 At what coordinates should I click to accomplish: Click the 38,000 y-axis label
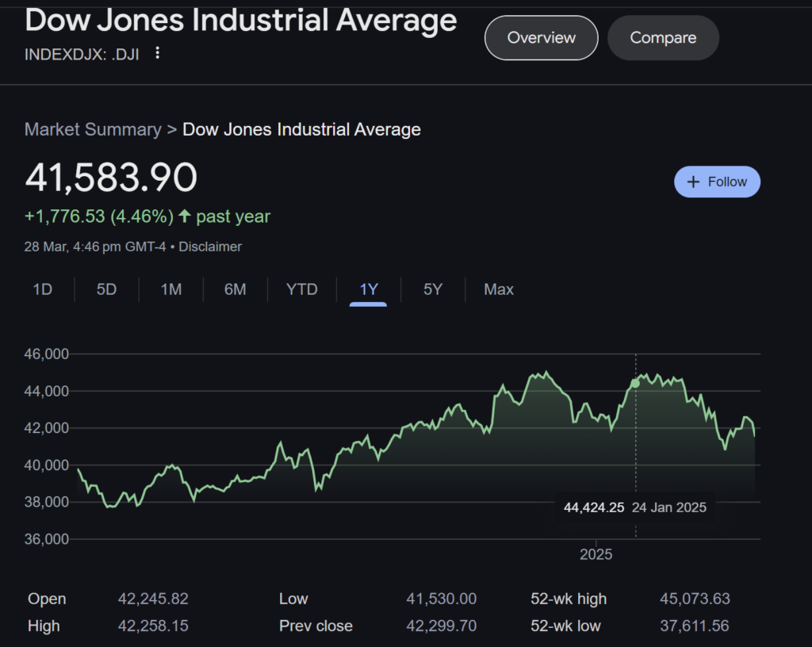47,502
